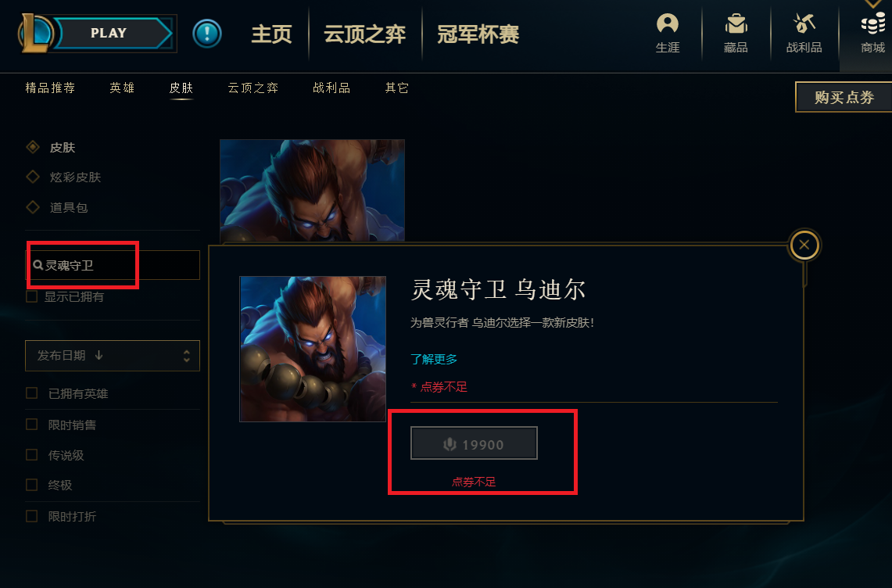Toggle the 传说级 filter checkbox
This screenshot has height=588, width=892.
click(x=32, y=455)
